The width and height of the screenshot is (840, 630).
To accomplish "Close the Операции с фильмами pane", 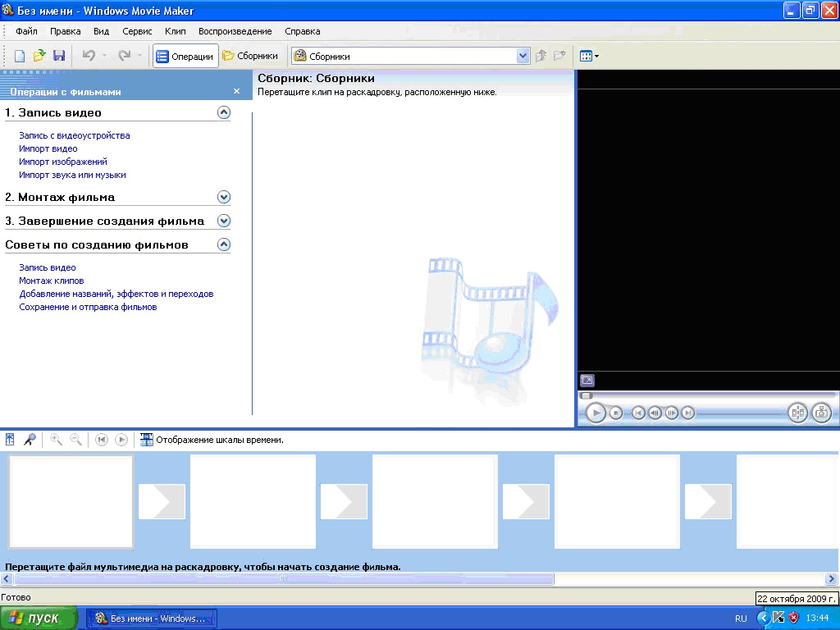I will point(236,92).
